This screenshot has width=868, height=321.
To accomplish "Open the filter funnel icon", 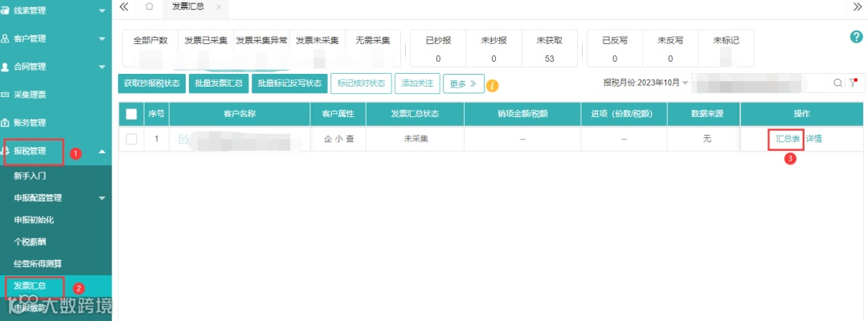I will pos(853,83).
